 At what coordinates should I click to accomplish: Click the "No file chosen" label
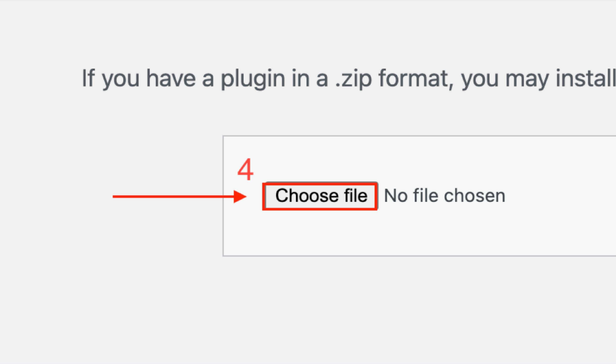point(445,196)
